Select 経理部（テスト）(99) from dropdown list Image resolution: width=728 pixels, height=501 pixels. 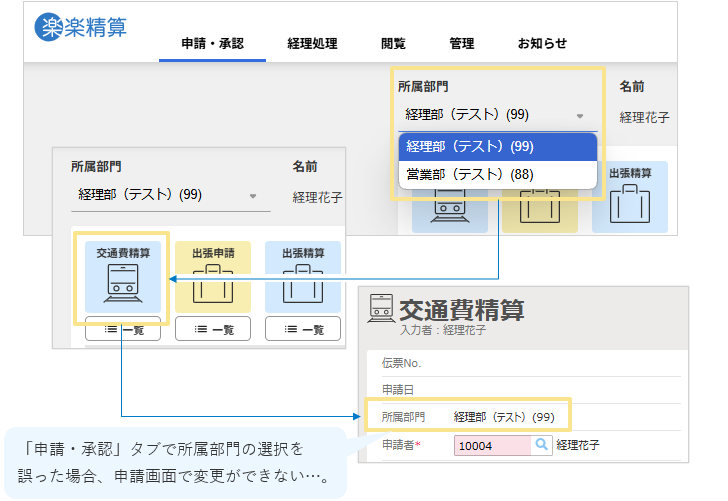pos(497,147)
